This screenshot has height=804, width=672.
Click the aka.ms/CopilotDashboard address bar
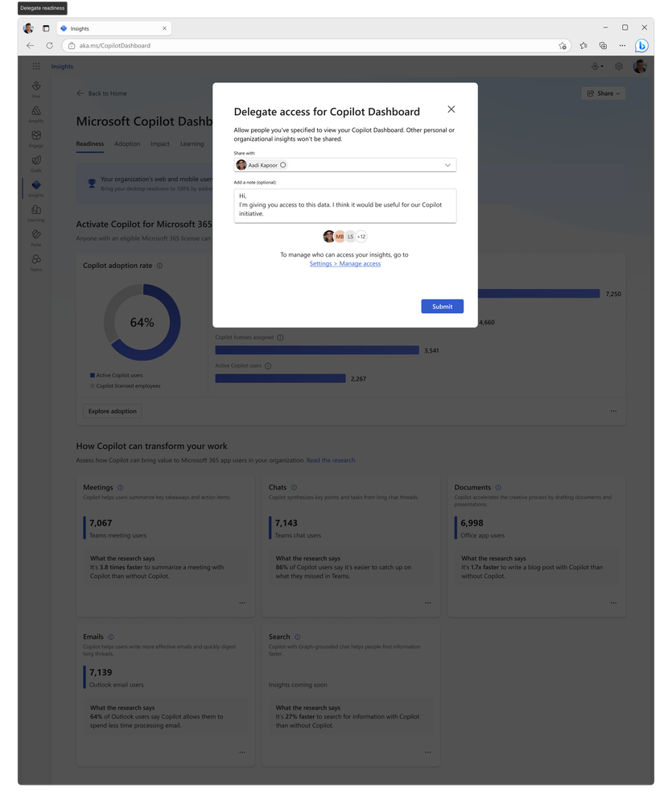315,46
